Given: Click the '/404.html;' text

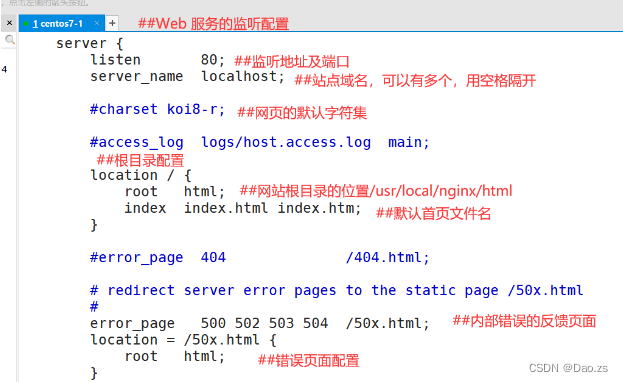Looking at the screenshot, I should (387, 258).
